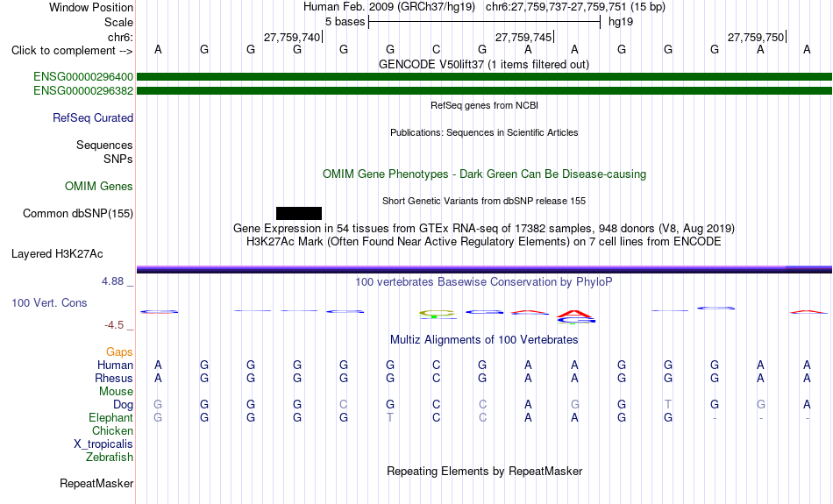Click the Zebrafish species label
Image resolution: width=833 pixels, height=504 pixels.
click(110, 457)
